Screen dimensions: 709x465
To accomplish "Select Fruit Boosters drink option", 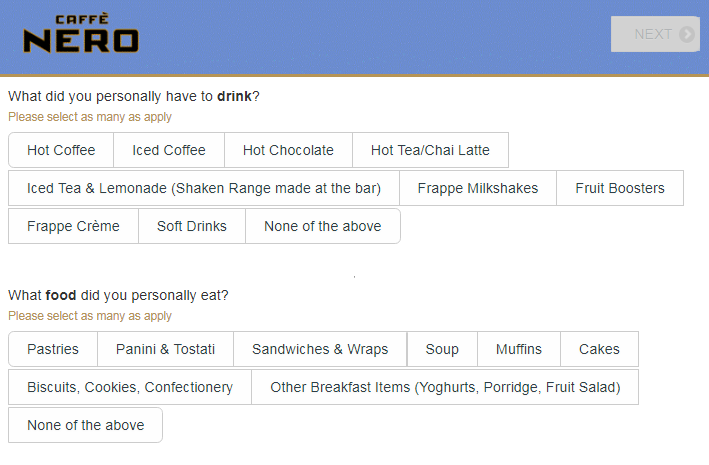I will (x=620, y=188).
